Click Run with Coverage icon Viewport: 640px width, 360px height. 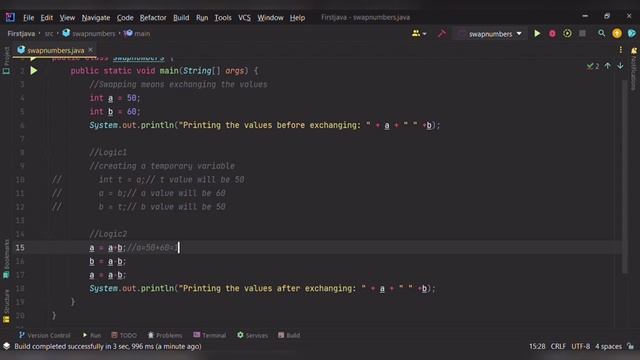click(567, 33)
